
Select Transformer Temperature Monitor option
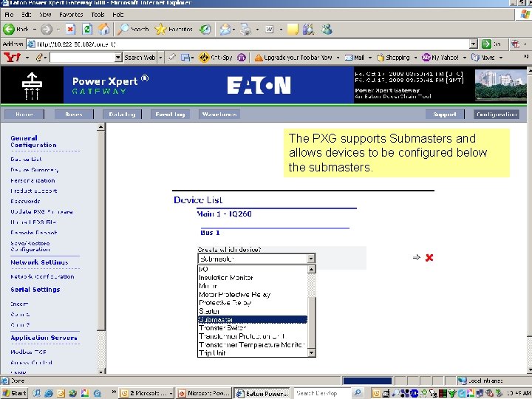tap(253, 345)
